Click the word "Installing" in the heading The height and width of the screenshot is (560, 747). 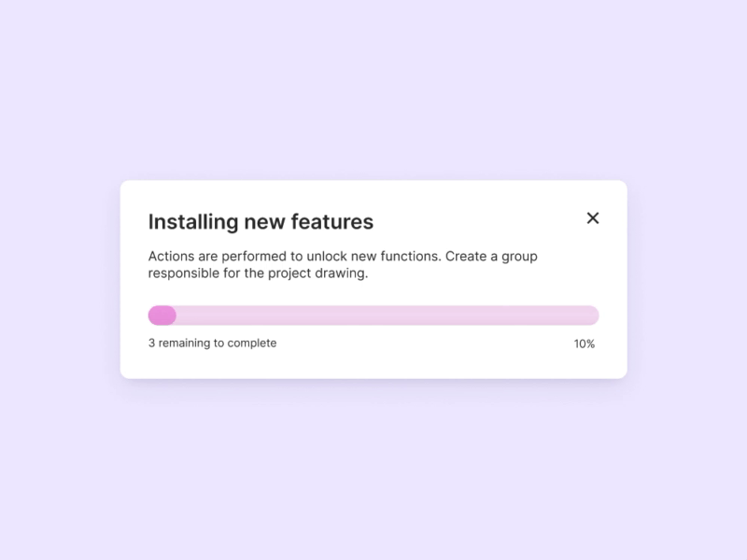(193, 222)
